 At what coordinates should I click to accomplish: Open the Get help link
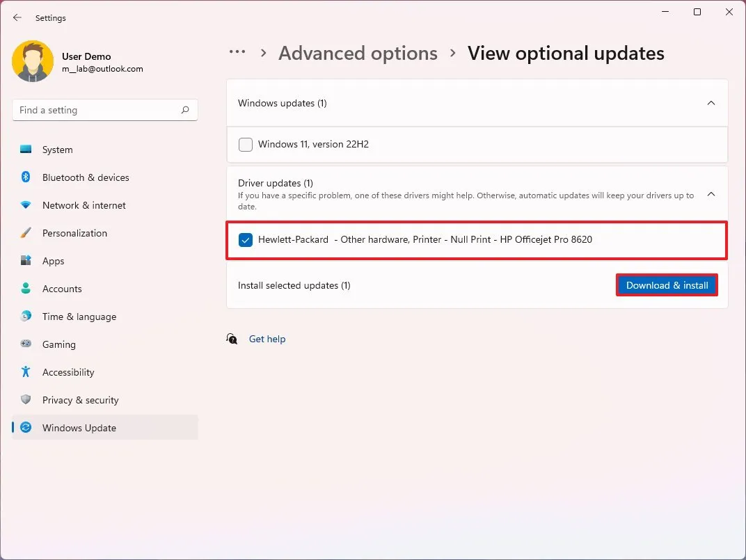(267, 339)
